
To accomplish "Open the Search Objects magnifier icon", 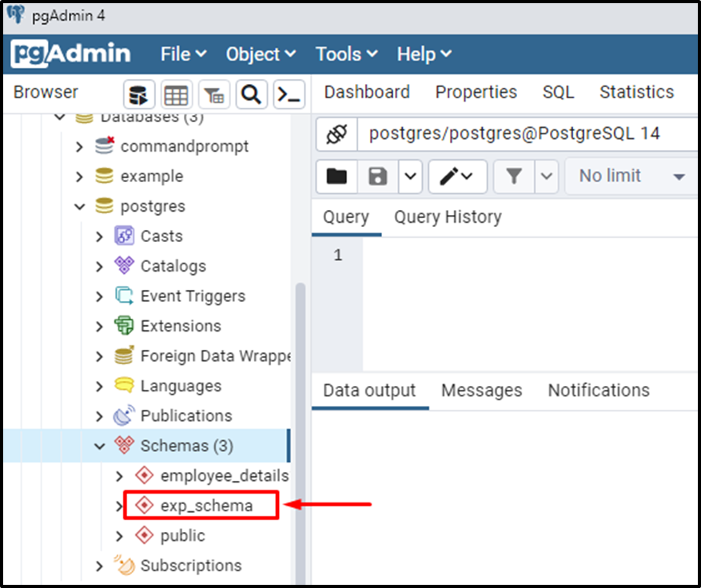I will point(251,94).
